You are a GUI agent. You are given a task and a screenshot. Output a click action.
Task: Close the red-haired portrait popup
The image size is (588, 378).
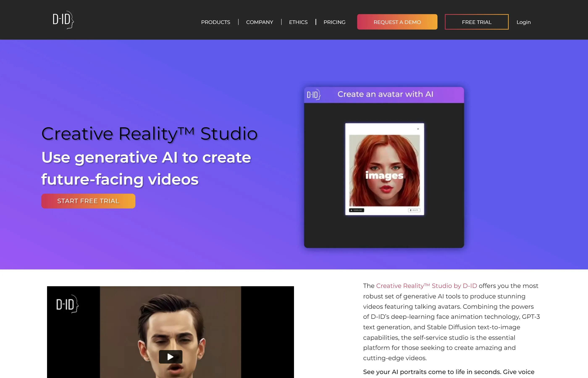point(418,129)
